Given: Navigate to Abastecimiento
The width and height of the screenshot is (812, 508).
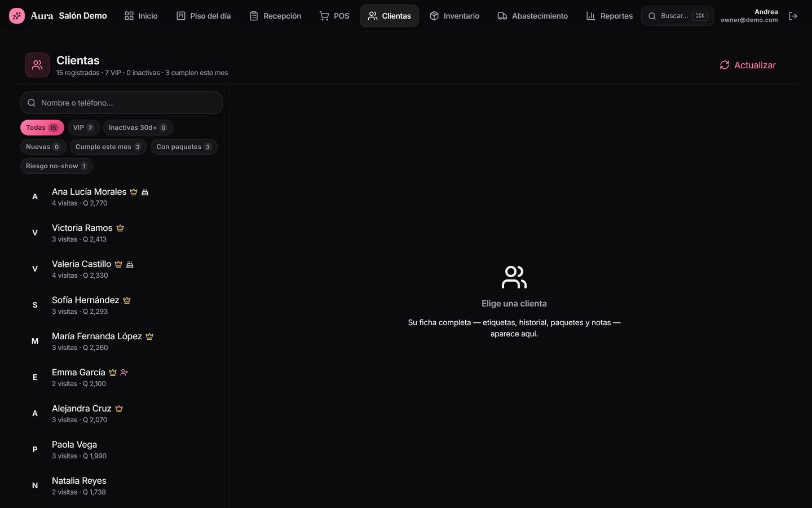Looking at the screenshot, I should point(533,16).
